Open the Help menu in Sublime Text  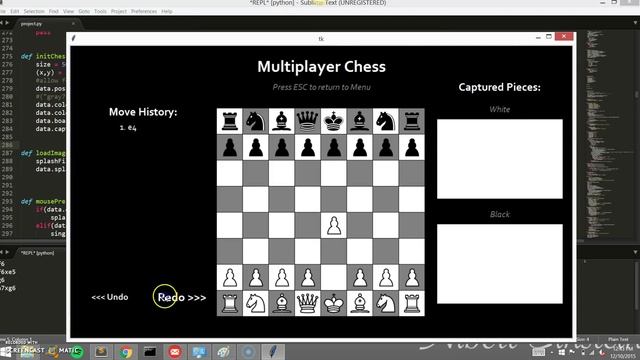click(x=167, y=11)
